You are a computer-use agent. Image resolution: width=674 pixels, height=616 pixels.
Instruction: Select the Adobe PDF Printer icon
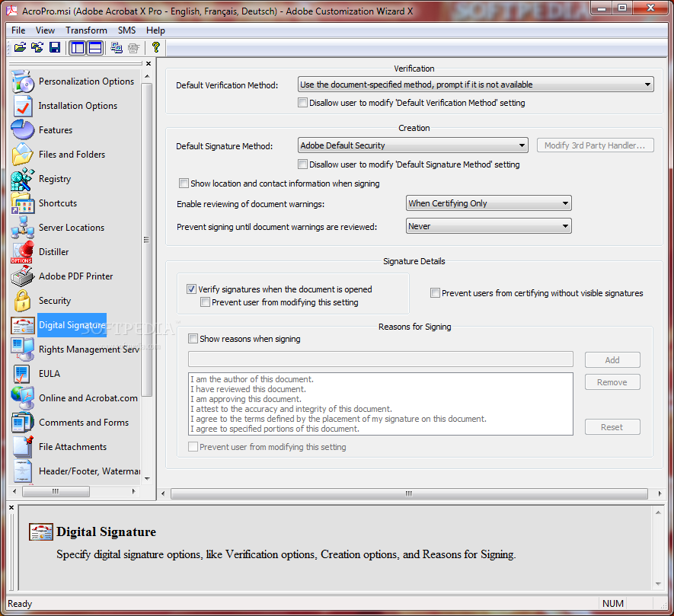tap(22, 276)
